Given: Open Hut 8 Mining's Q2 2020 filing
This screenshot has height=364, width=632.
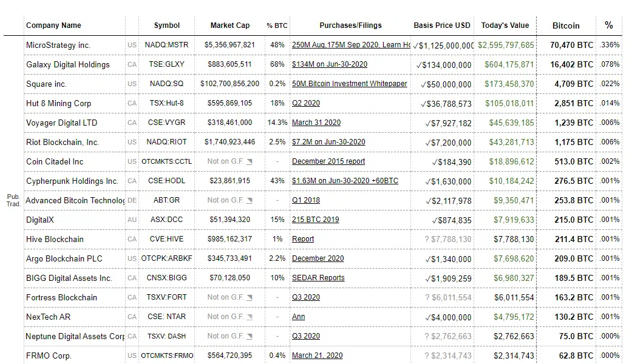Looking at the screenshot, I should point(306,103).
